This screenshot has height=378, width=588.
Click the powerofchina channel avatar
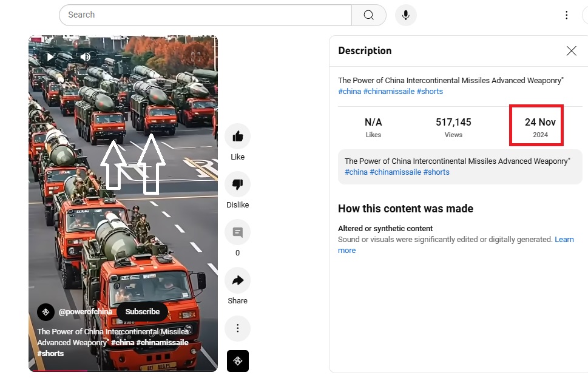46,312
